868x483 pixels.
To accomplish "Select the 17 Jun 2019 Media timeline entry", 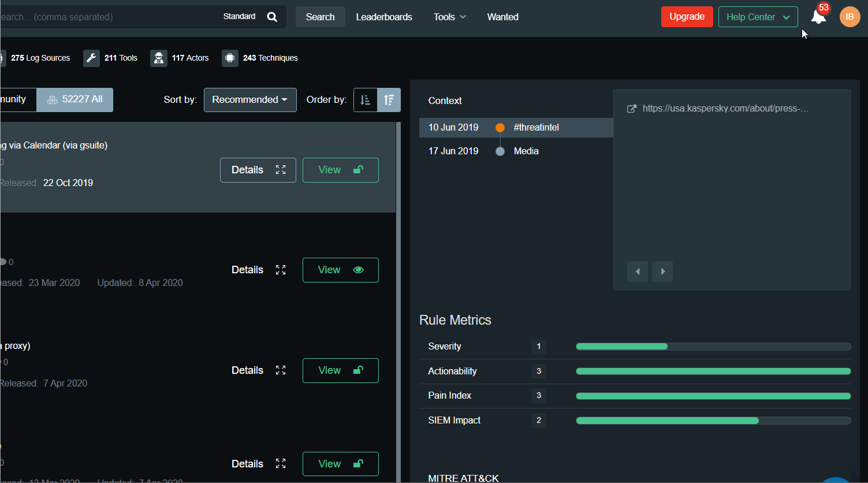I will pyautogui.click(x=500, y=151).
